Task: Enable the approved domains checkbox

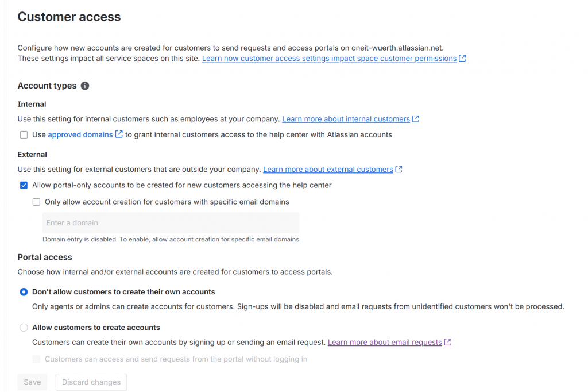Action: (x=24, y=135)
